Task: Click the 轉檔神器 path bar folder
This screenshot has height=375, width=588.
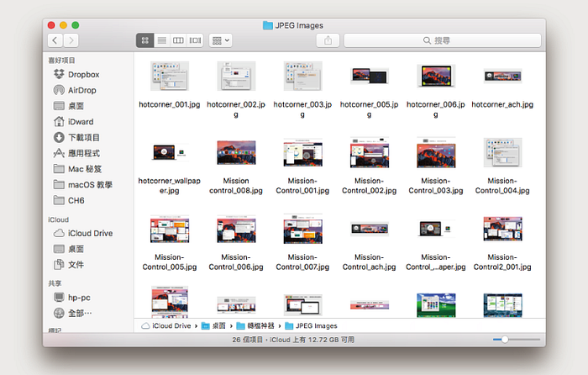Action: (x=255, y=326)
